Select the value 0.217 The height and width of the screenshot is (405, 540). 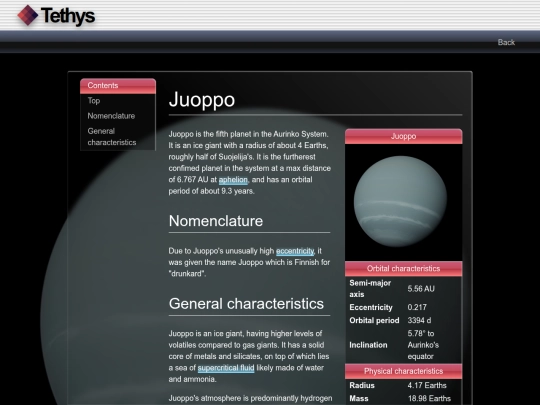(417, 307)
